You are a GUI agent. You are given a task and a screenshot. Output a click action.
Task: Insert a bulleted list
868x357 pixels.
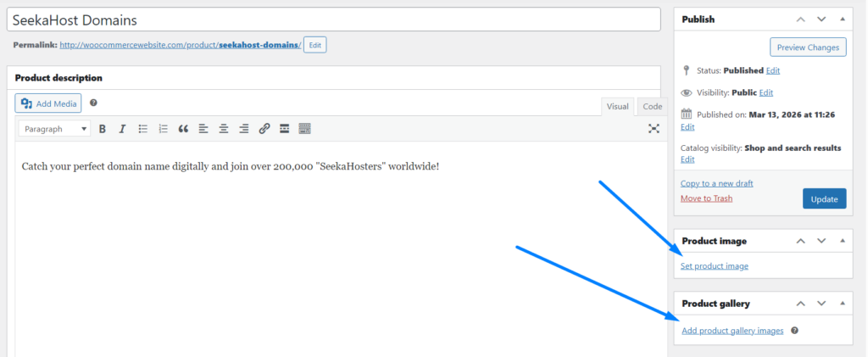pyautogui.click(x=142, y=129)
